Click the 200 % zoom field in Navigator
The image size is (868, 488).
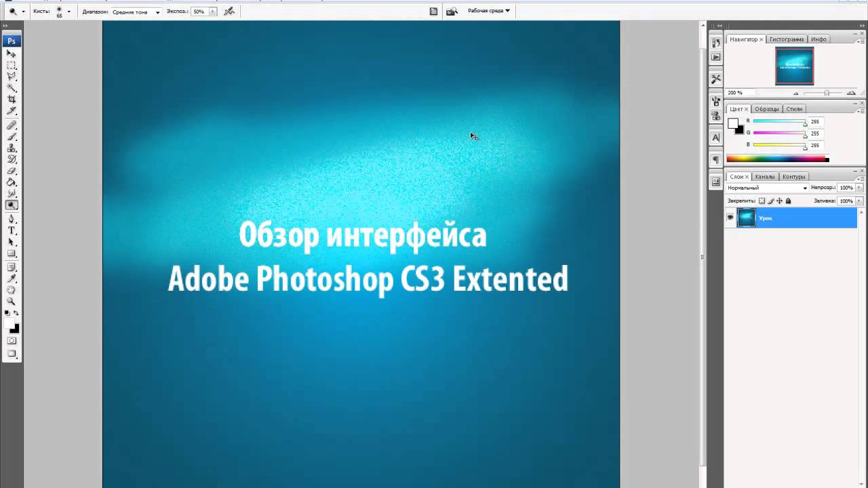[x=739, y=93]
